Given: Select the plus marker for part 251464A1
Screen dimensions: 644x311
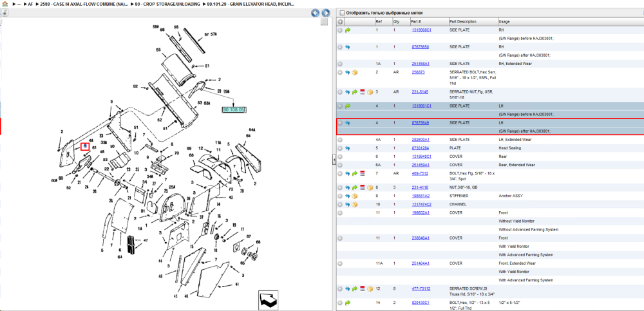Looking at the screenshot, I should [x=341, y=263].
